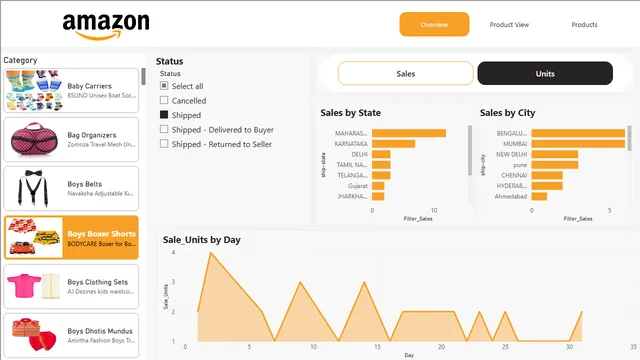Select the Boys Clothing Sets category card

coord(71,287)
